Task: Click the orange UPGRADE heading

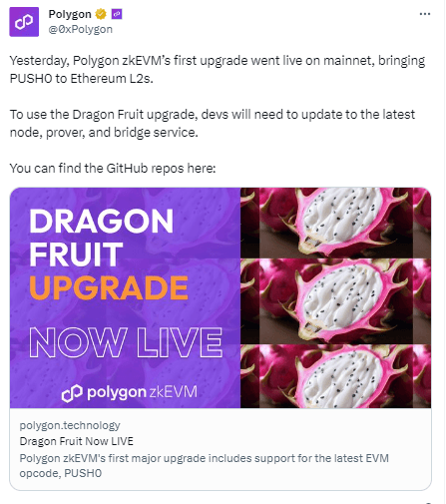Action: pos(109,287)
